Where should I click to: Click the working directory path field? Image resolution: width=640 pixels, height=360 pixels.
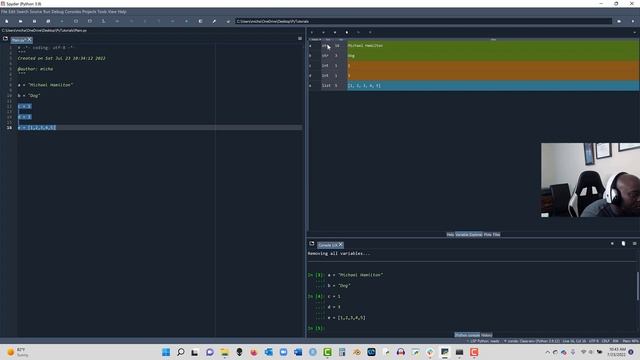[423, 21]
